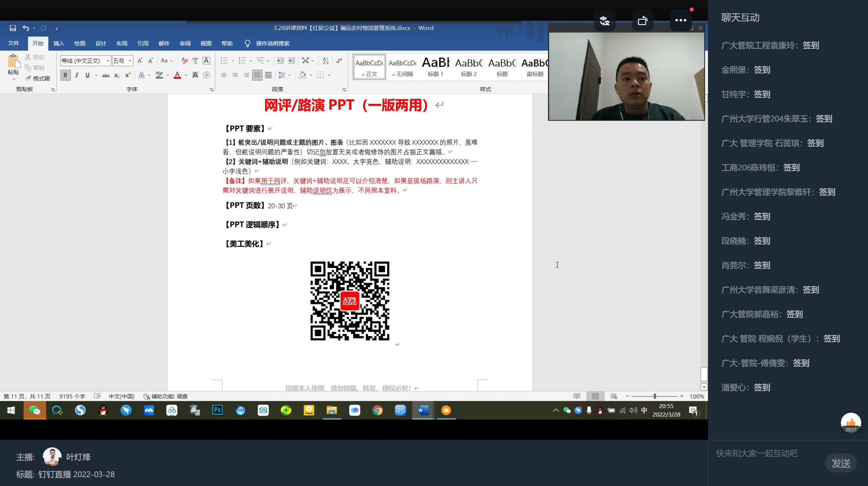This screenshot has width=868, height=486.
Task: Toggle Superscript formatting
Action: [x=128, y=75]
